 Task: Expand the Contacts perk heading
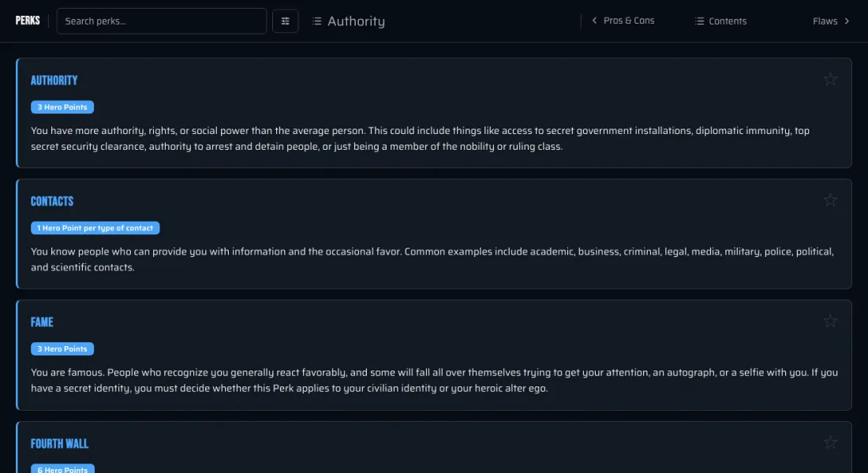52,201
